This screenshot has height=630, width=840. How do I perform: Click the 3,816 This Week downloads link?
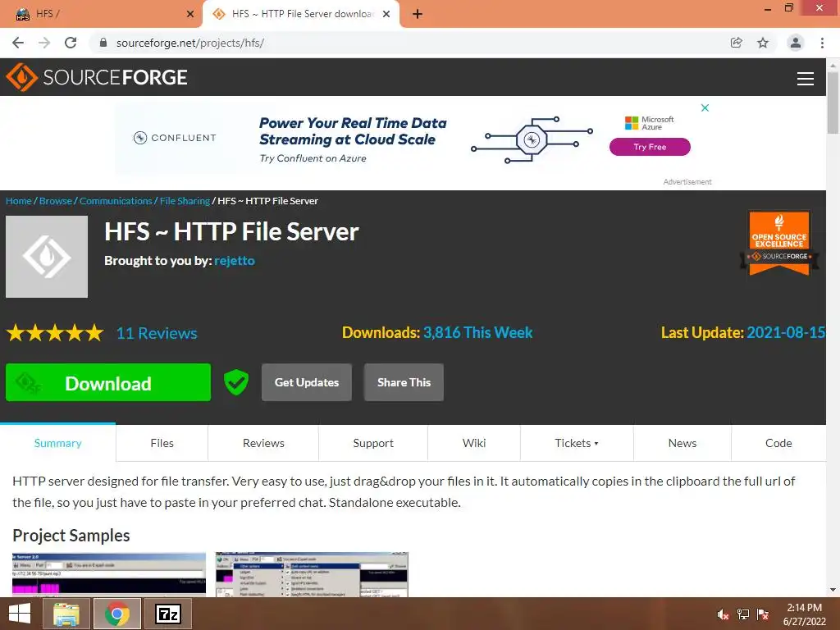[x=478, y=333]
